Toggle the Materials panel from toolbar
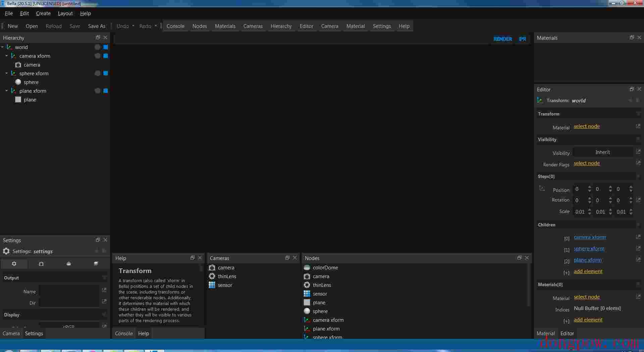The width and height of the screenshot is (644, 352). 225,26
